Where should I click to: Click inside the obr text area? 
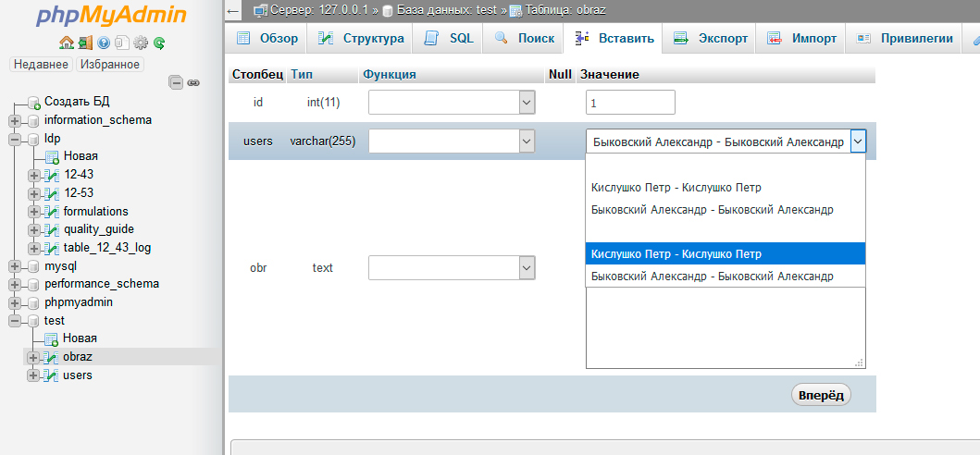tap(725, 328)
